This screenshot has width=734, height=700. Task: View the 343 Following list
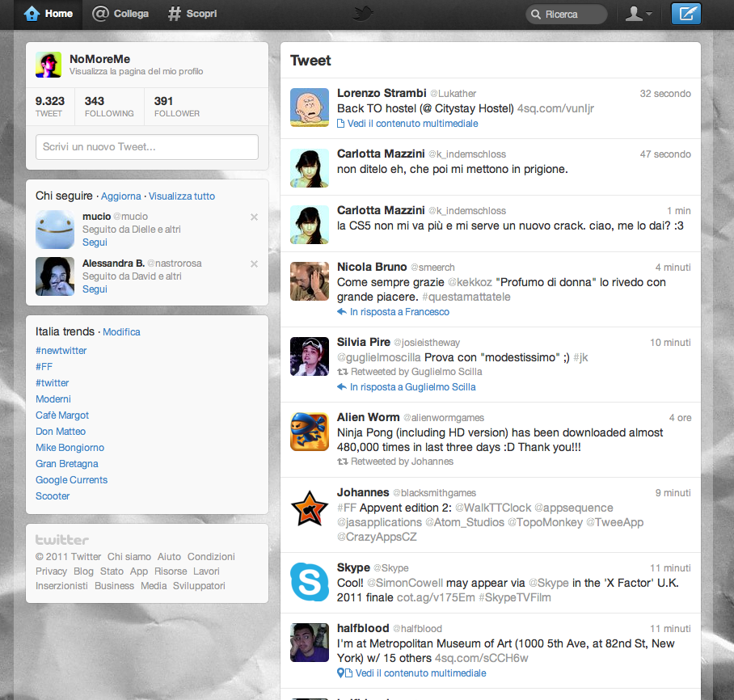click(x=109, y=107)
